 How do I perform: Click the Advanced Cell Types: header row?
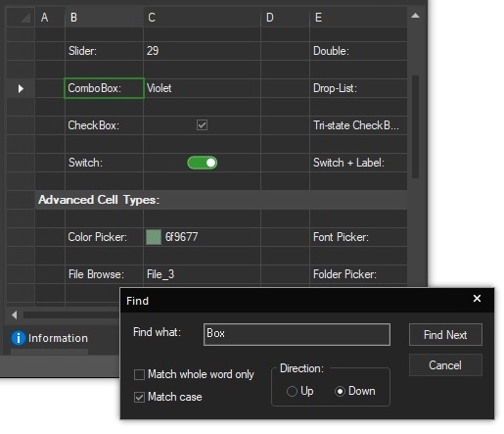pyautogui.click(x=221, y=200)
